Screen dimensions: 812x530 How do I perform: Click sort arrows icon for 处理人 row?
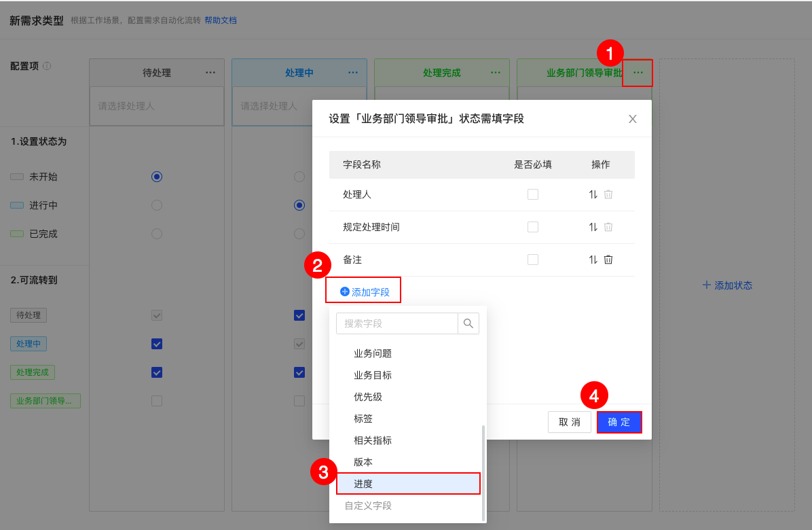(x=593, y=194)
